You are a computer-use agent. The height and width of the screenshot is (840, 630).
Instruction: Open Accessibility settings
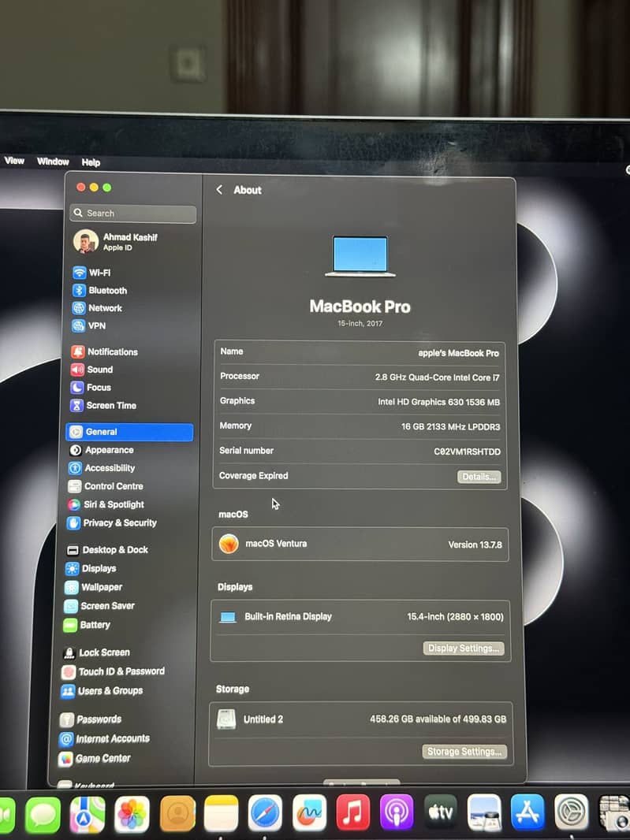point(102,468)
